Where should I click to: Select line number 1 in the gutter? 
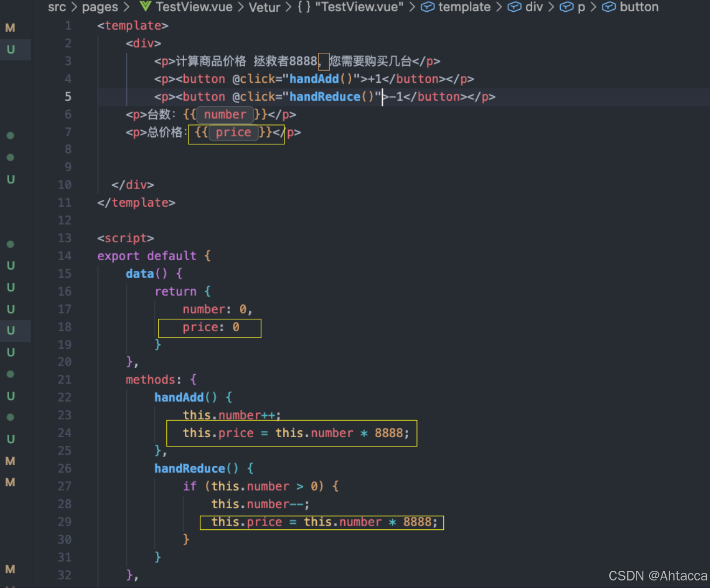[68, 25]
